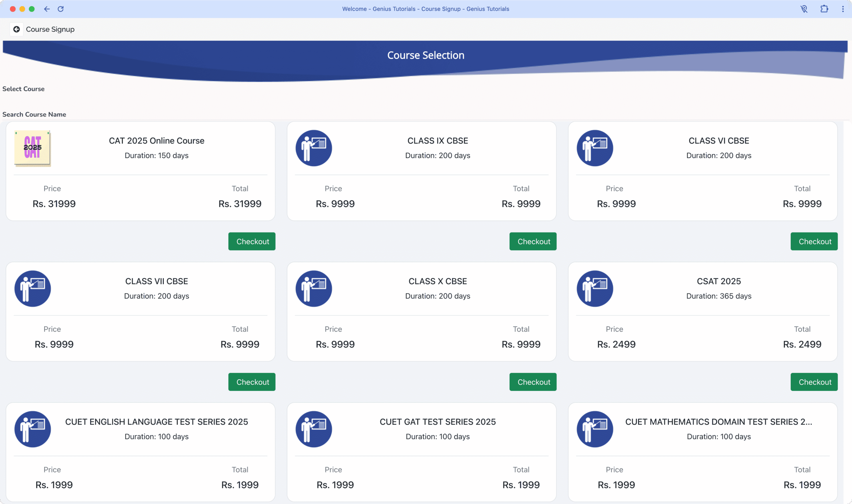852x504 pixels.
Task: Open the browser extensions puzzle icon
Action: tap(824, 9)
